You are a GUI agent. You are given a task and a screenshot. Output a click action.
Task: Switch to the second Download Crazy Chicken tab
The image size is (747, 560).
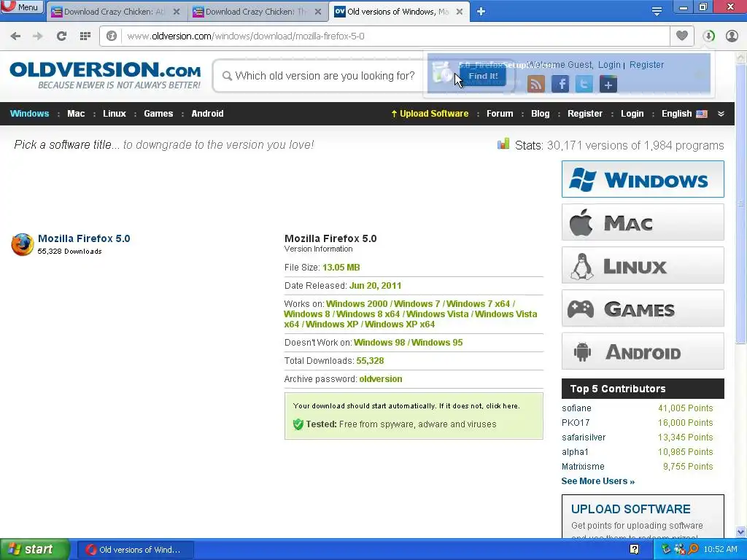[258, 12]
